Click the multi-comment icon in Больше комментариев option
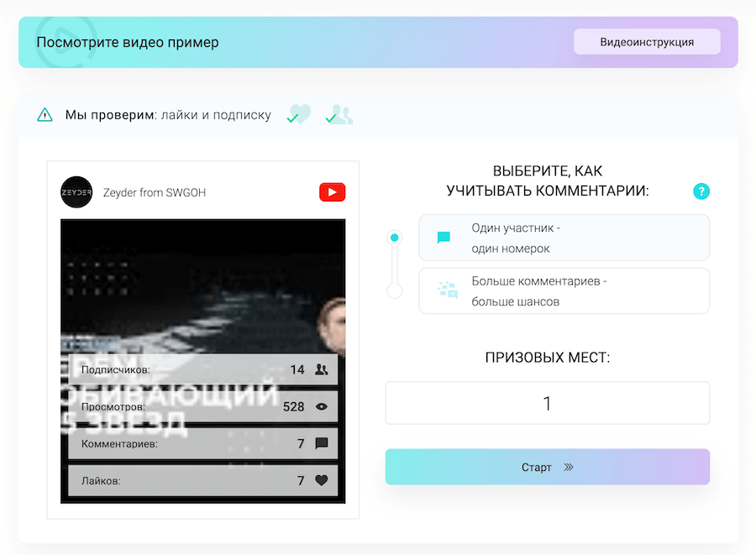 click(x=448, y=290)
